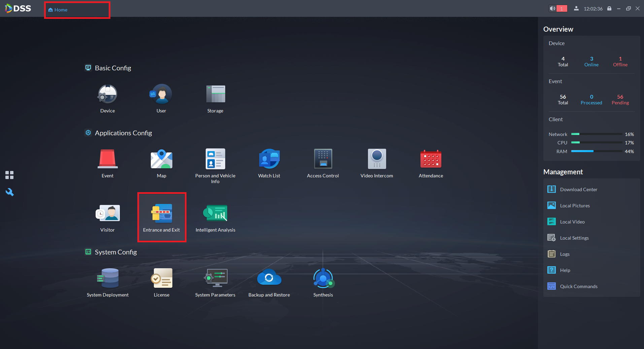Open the Storage config icon

[x=215, y=94]
